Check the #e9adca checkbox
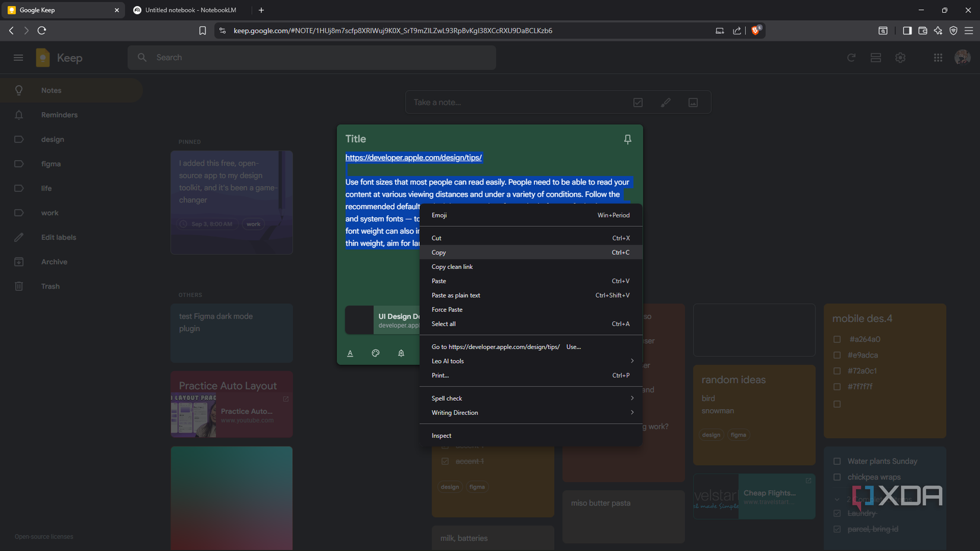Screen dimensions: 980x551 click(837, 355)
